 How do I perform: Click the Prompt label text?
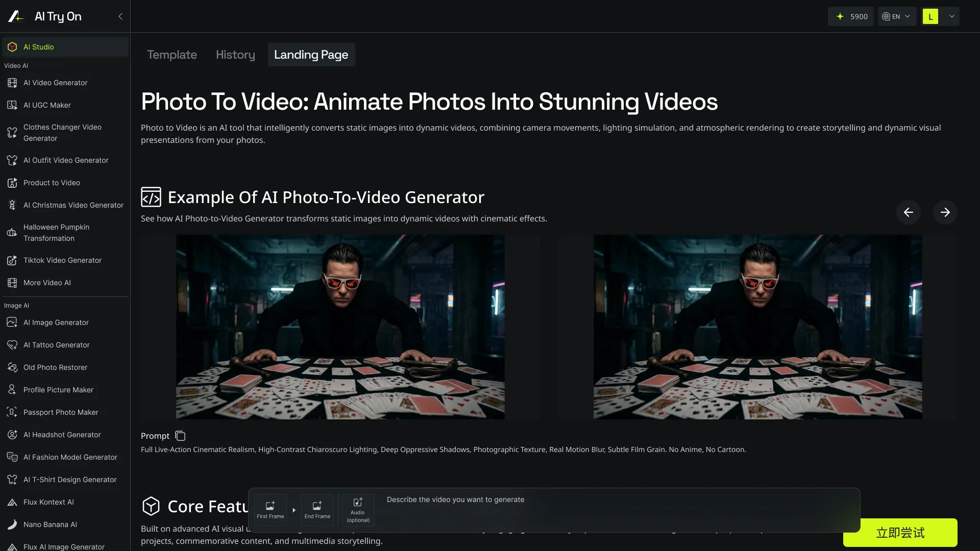[x=155, y=436]
